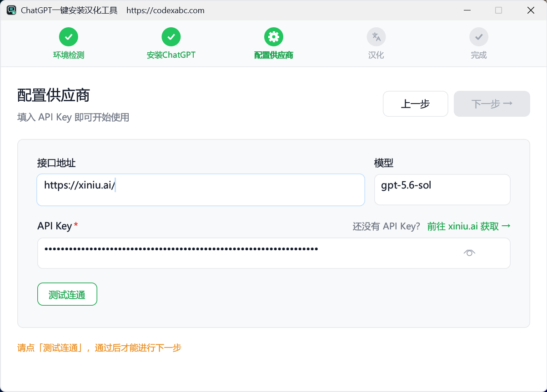The width and height of the screenshot is (547, 392).
Task: Click the 汉化 translate step icon
Action: click(x=376, y=37)
